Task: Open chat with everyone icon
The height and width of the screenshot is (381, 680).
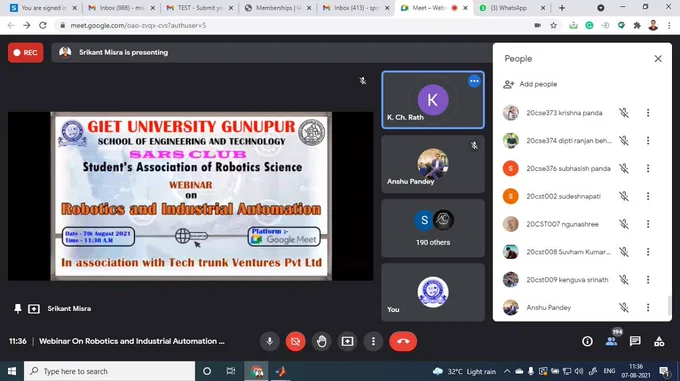Action: coord(635,342)
